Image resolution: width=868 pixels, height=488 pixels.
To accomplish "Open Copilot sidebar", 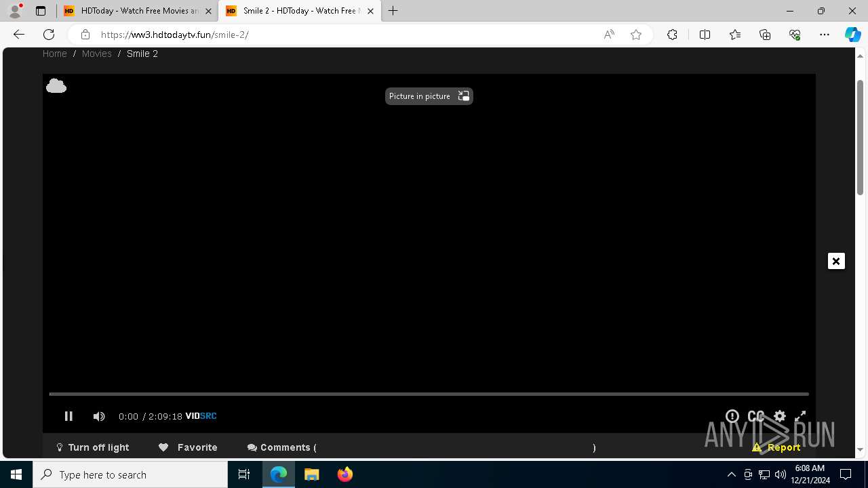I will coord(852,35).
